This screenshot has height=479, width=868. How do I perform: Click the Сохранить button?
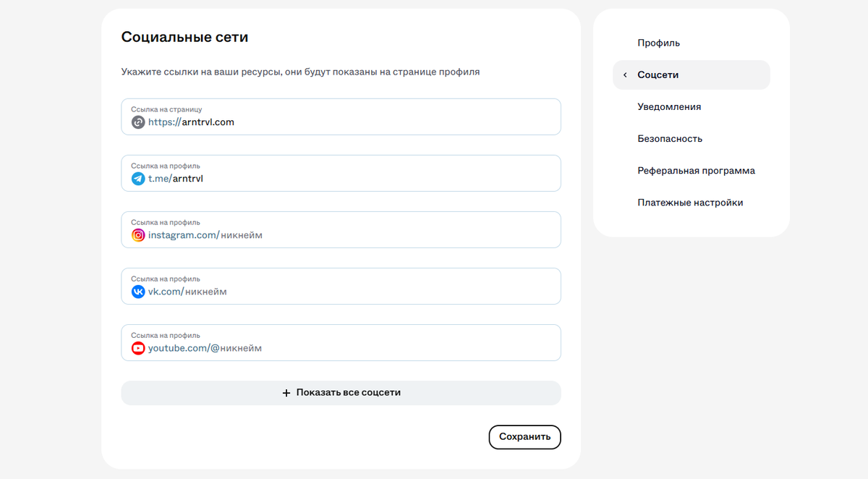click(525, 437)
